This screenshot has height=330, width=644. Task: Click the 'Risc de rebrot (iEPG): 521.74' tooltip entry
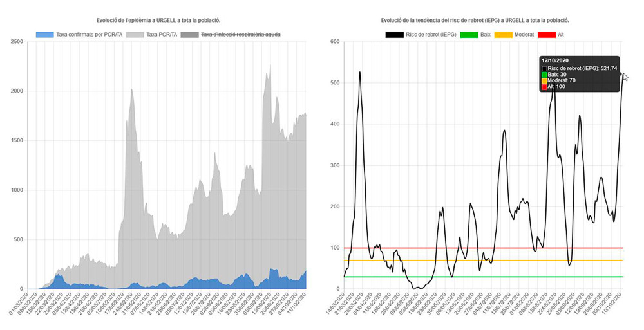pos(583,68)
